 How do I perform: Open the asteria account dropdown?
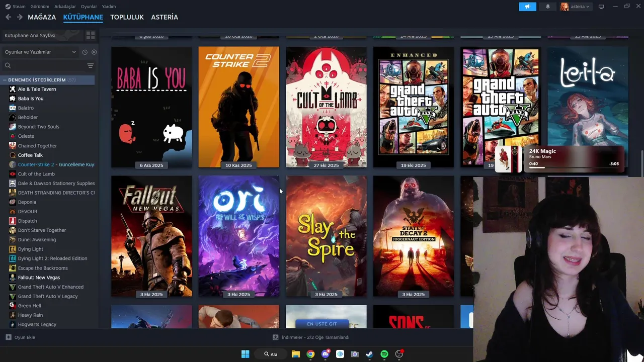click(576, 7)
